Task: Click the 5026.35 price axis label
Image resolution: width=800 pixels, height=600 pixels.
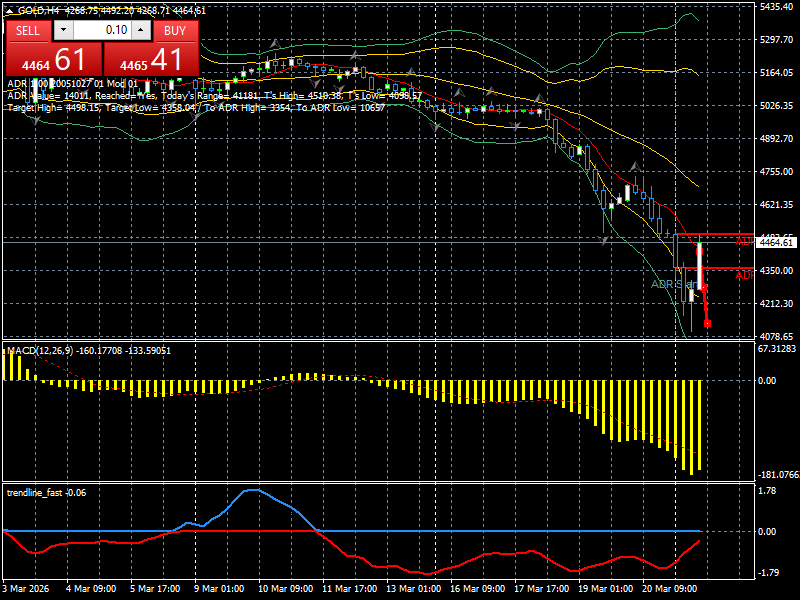Action: 777,106
